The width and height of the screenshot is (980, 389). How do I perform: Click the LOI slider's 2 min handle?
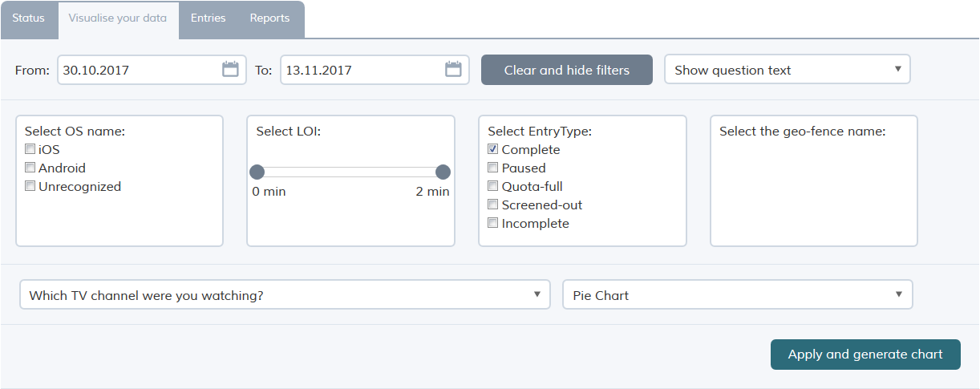(x=443, y=172)
